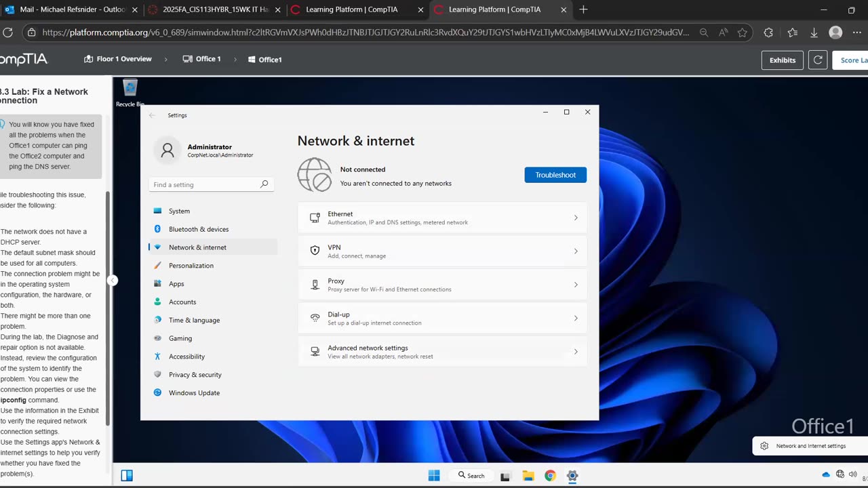Open the browser favorites list icon
The width and height of the screenshot is (868, 488).
[x=793, y=33]
